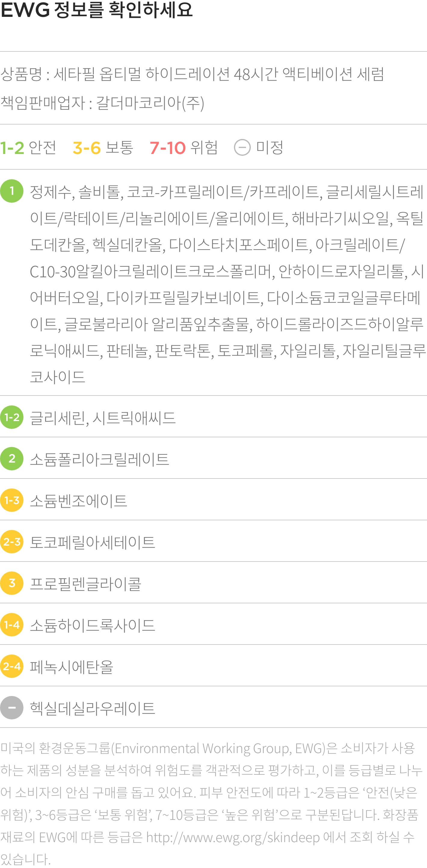The width and height of the screenshot is (427, 868).
Task: Click the green 1-2 grade badge
Action: (x=12, y=417)
